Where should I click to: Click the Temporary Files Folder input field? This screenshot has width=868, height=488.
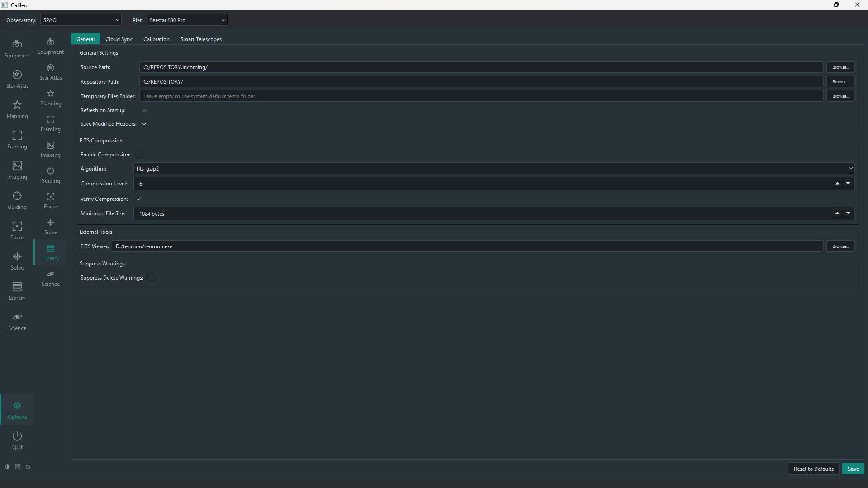(x=481, y=96)
